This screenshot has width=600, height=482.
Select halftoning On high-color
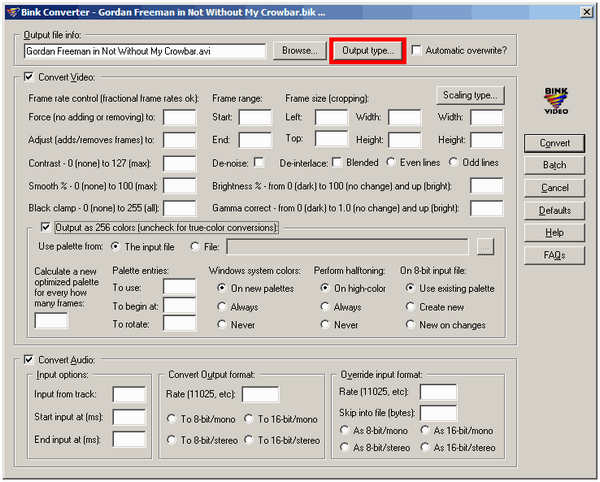pos(324,288)
